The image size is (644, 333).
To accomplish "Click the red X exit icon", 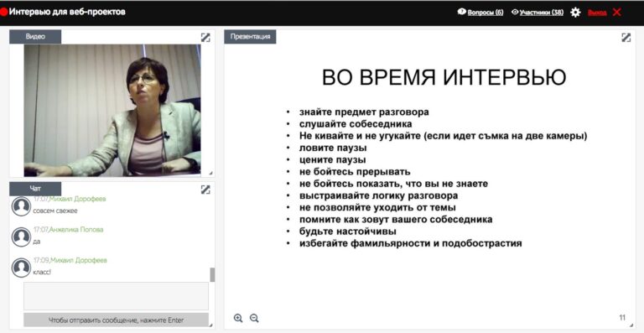I will pos(617,13).
